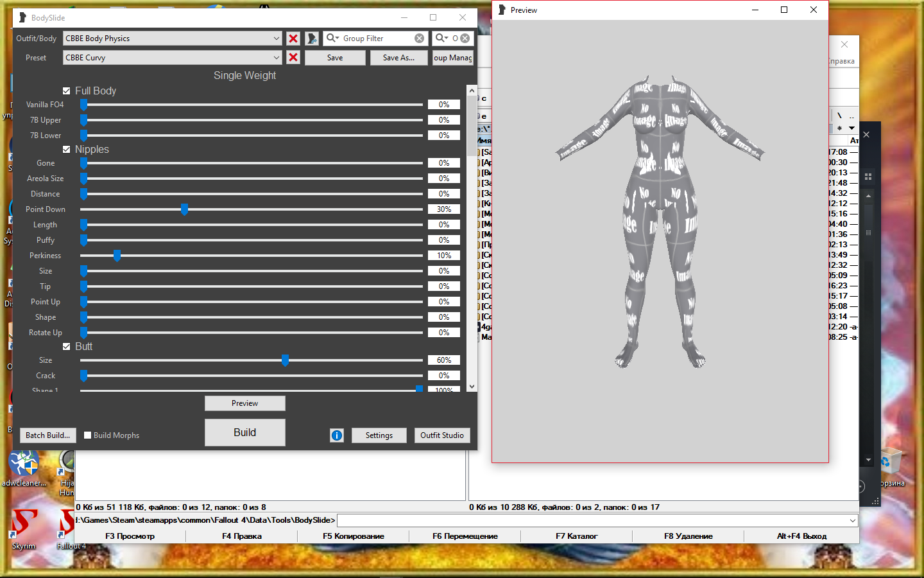Uncheck the Full Body category checkbox
Image resolution: width=924 pixels, height=578 pixels.
[67, 91]
